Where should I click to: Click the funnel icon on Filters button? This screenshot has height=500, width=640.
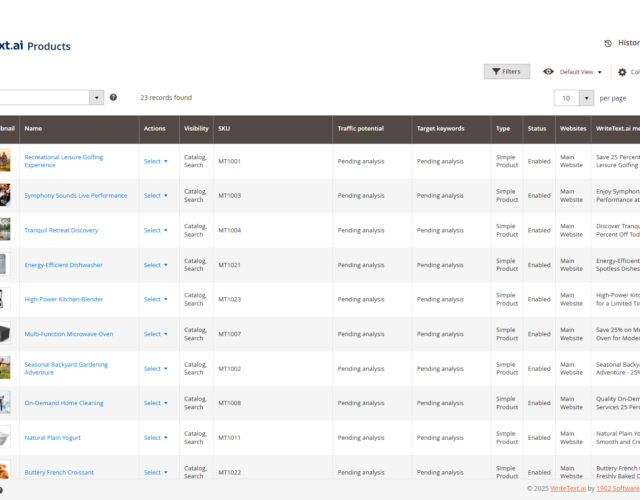tap(496, 72)
